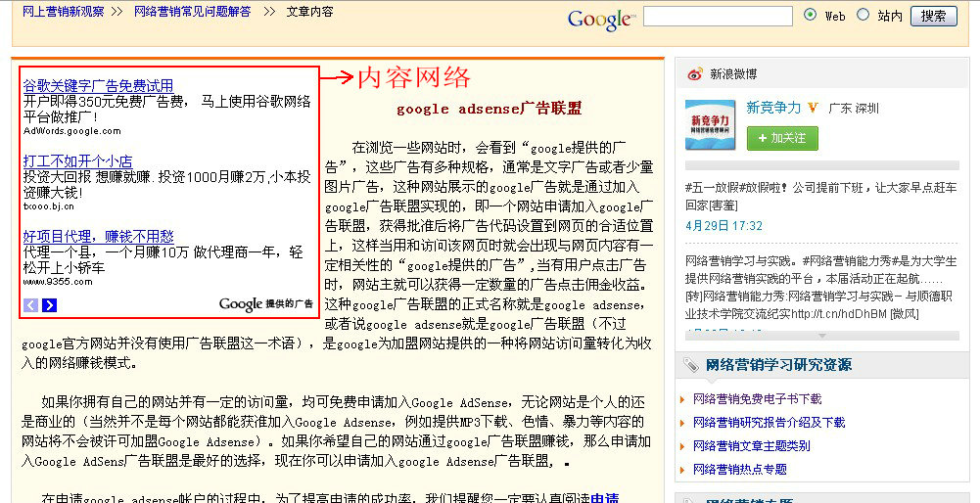Show next ads with the right arrow
The height and width of the screenshot is (503, 980).
click(x=49, y=305)
